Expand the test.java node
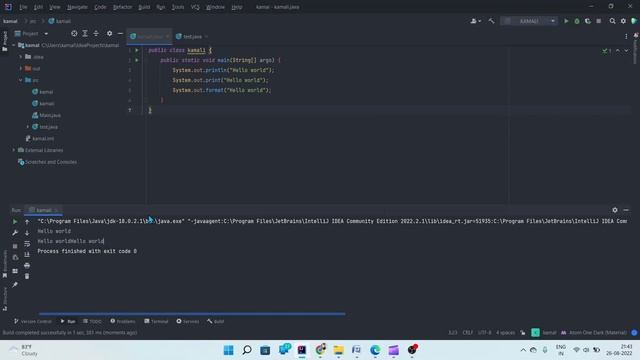 [28, 127]
